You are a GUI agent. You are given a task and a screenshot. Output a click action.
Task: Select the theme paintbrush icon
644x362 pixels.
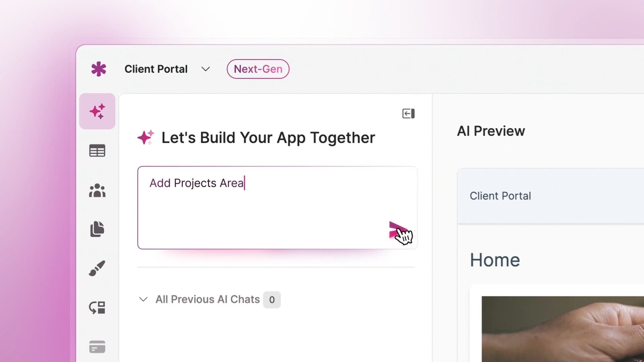97,268
